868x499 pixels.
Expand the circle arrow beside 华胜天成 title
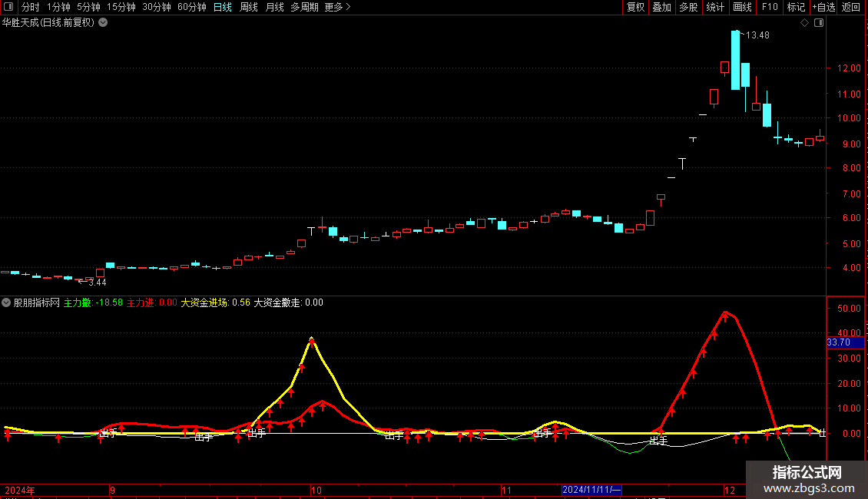click(103, 23)
